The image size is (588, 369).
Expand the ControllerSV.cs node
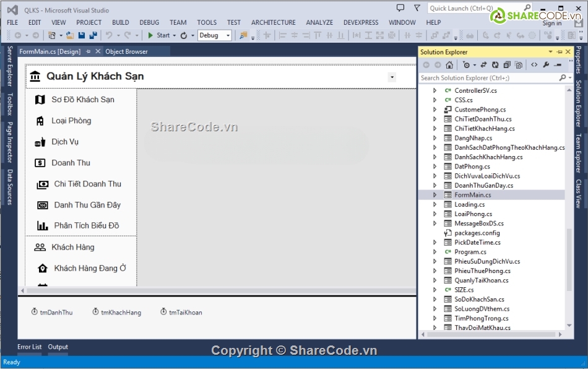pos(435,90)
